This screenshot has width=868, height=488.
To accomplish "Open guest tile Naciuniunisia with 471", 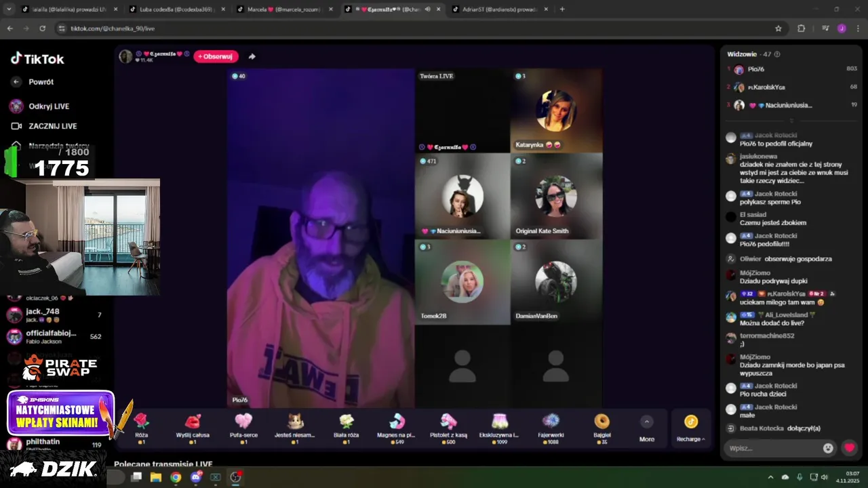I will (462, 196).
